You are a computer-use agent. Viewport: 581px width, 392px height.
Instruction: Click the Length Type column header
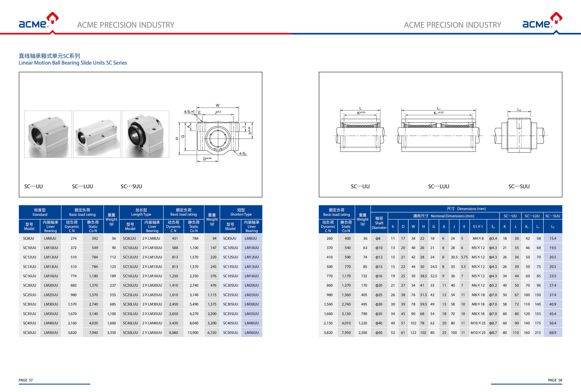141,212
